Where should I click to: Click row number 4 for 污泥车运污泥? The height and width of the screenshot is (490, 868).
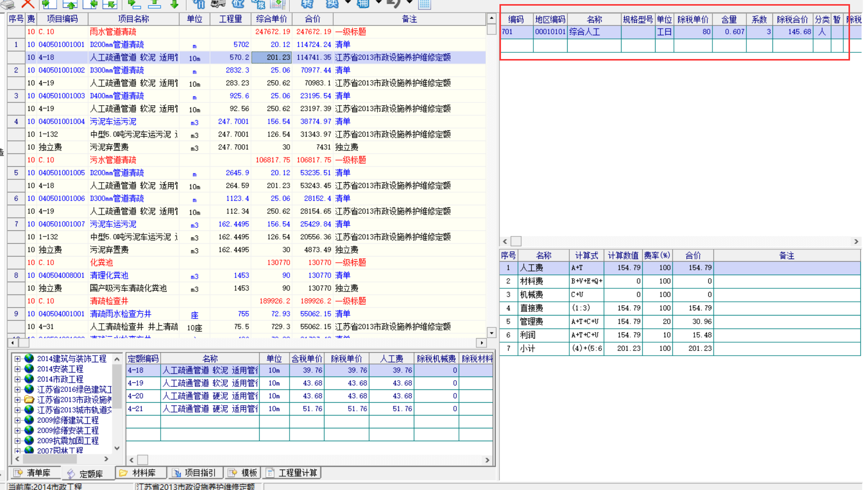click(x=16, y=122)
